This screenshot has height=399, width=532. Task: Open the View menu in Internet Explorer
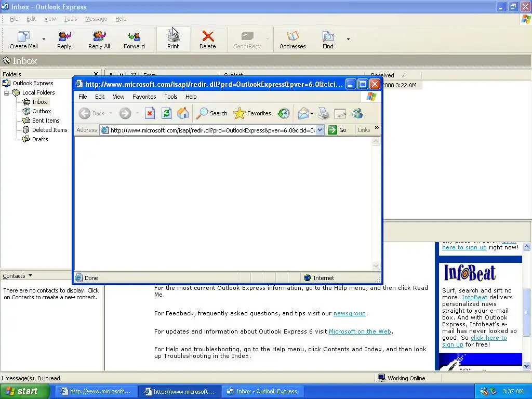point(118,97)
